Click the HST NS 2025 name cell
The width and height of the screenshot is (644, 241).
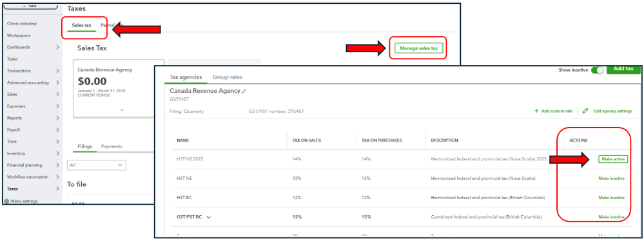[x=190, y=159]
